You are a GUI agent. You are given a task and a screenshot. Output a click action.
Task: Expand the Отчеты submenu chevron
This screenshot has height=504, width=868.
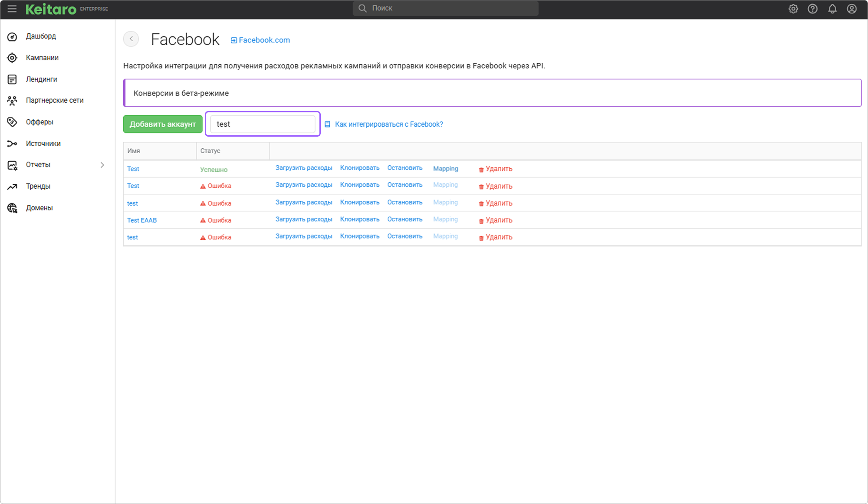point(102,165)
